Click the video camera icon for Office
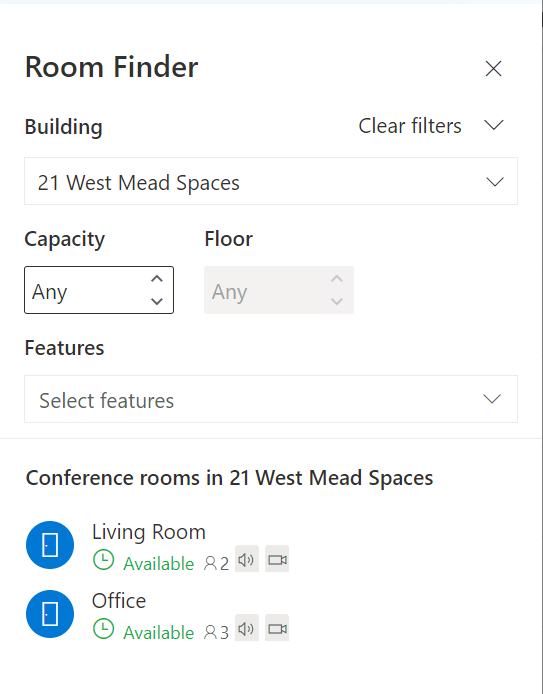 [277, 628]
